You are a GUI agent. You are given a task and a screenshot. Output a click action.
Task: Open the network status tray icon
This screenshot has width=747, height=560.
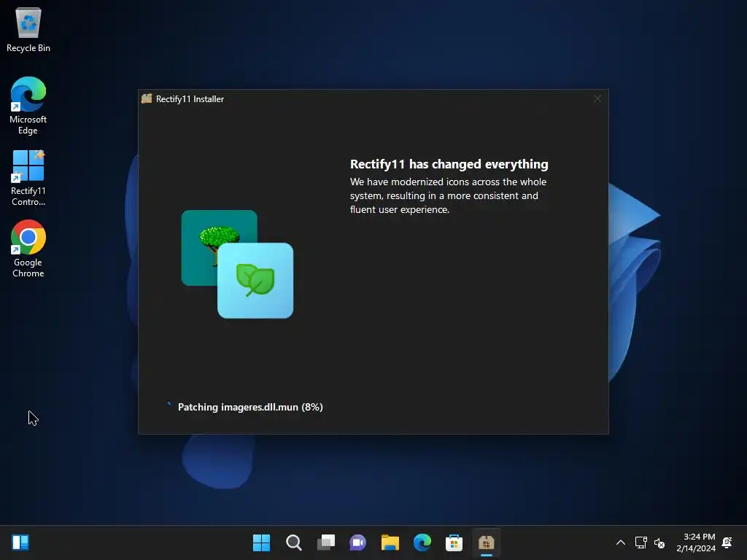(x=640, y=542)
